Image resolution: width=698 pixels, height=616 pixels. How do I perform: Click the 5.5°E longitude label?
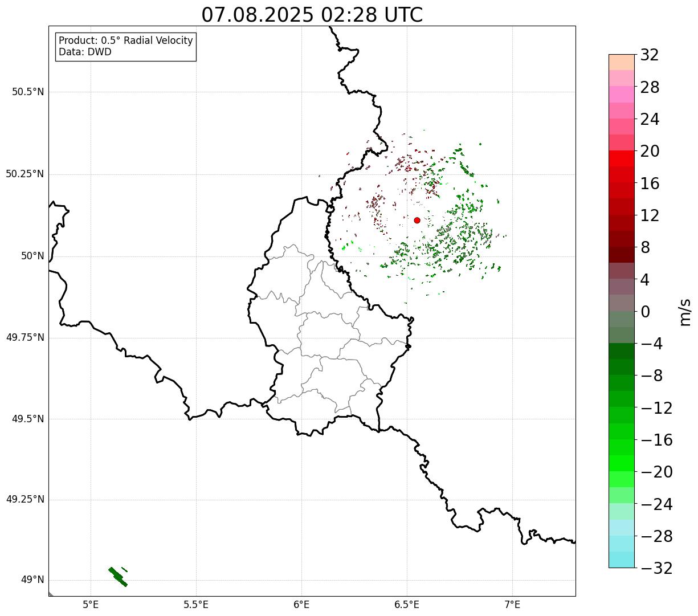(x=196, y=605)
